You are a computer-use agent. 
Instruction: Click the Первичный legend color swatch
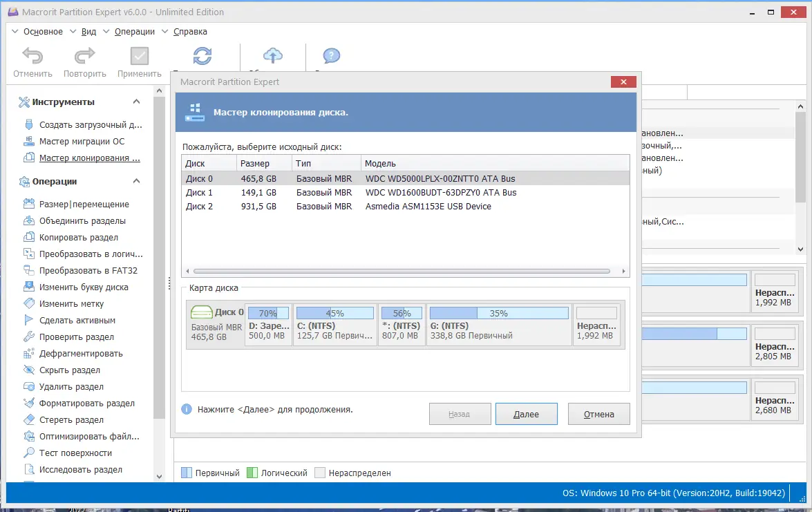tap(187, 473)
